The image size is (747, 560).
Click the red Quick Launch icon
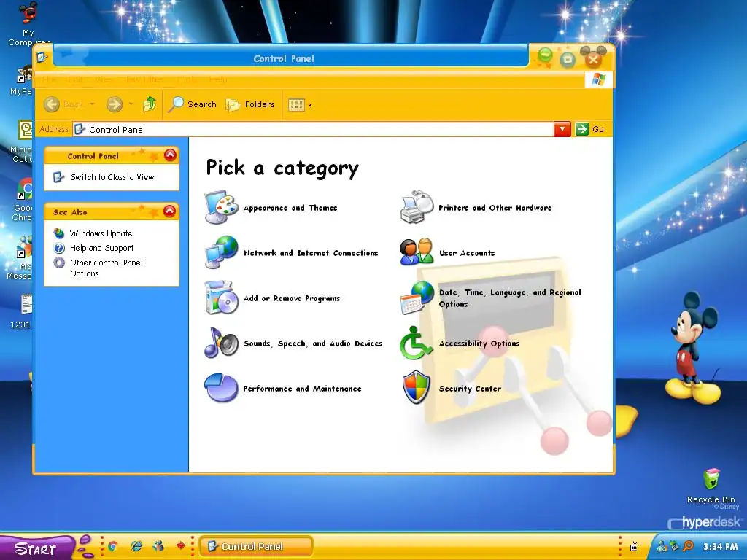point(181,545)
